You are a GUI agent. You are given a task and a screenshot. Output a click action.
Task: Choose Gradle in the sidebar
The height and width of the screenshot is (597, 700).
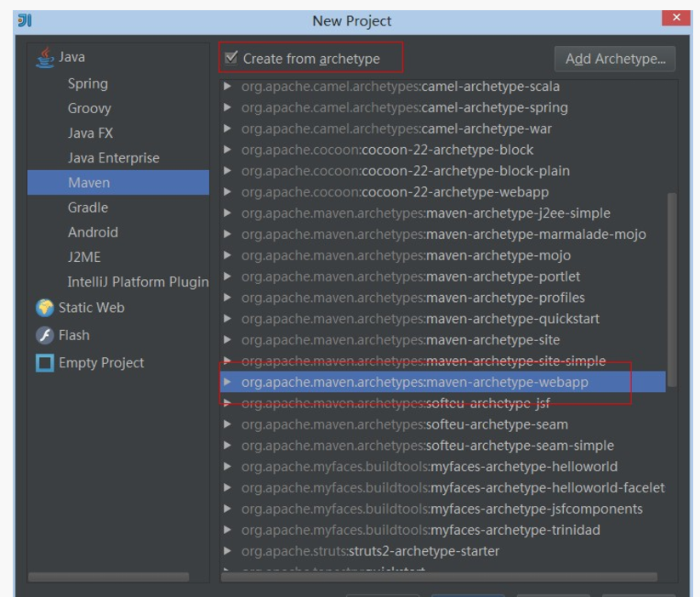tap(88, 208)
